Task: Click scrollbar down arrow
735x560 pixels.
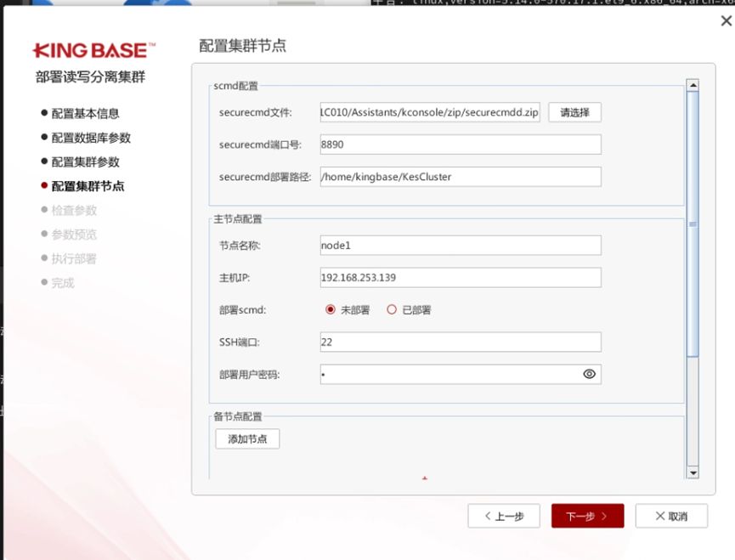Action: (x=693, y=472)
